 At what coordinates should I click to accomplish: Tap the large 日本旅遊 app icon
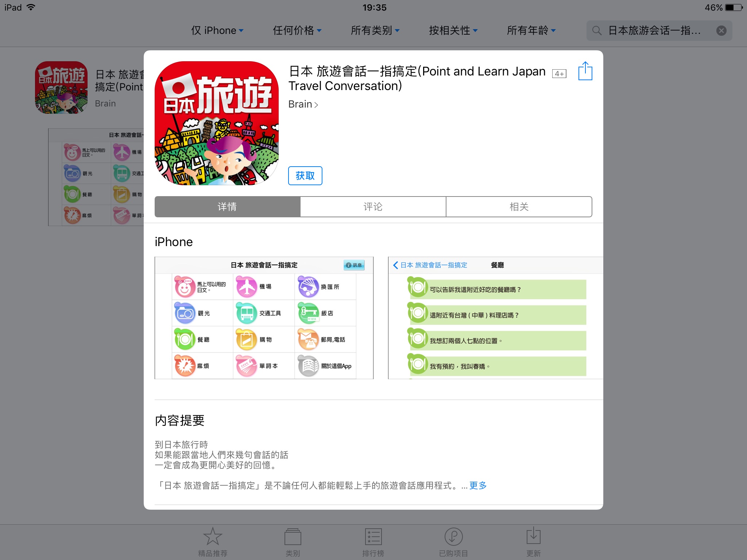click(217, 123)
